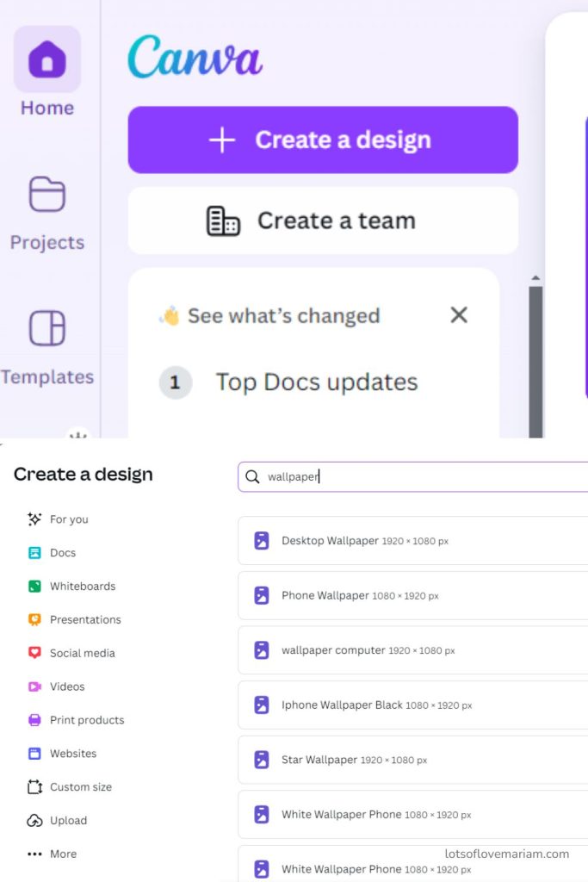Screen dimensions: 588x882
Task: Select the Websites category
Action: pyautogui.click(x=62, y=753)
